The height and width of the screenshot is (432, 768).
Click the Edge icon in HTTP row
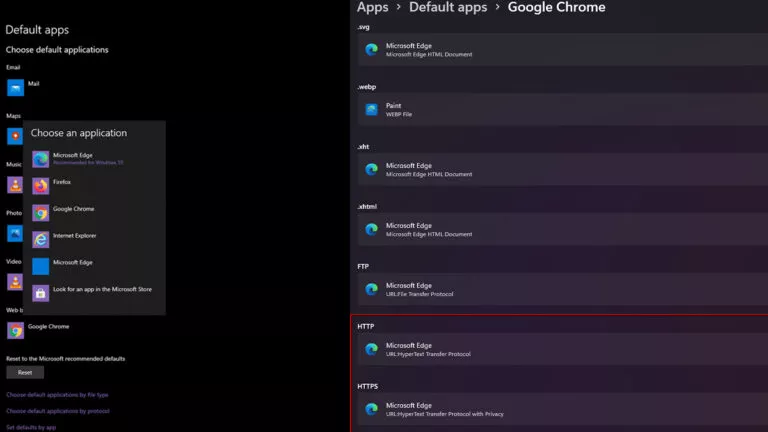[371, 349]
